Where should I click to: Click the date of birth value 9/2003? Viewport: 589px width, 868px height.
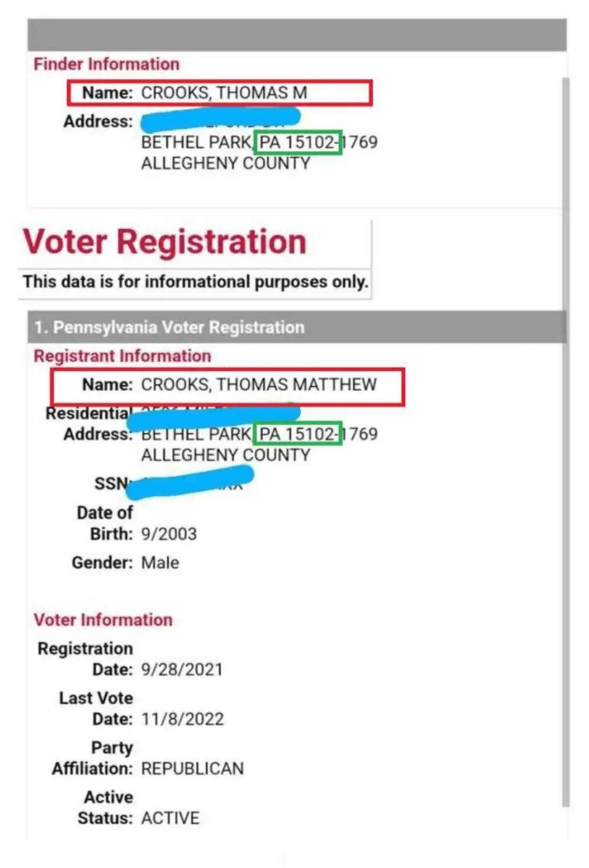pos(169,534)
